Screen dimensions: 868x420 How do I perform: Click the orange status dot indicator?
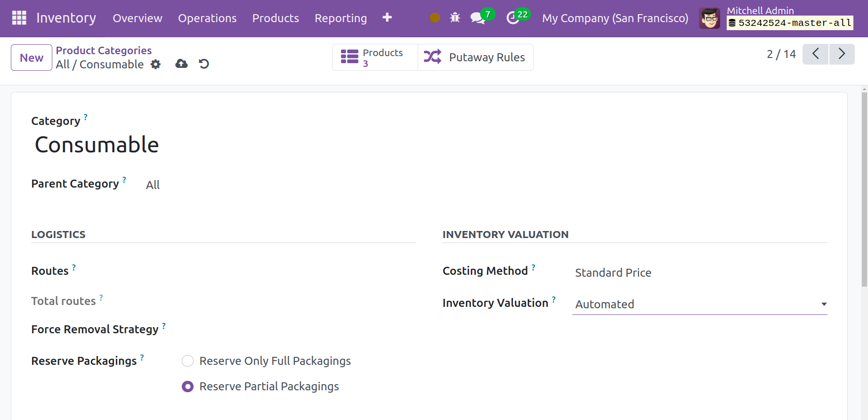(x=434, y=18)
